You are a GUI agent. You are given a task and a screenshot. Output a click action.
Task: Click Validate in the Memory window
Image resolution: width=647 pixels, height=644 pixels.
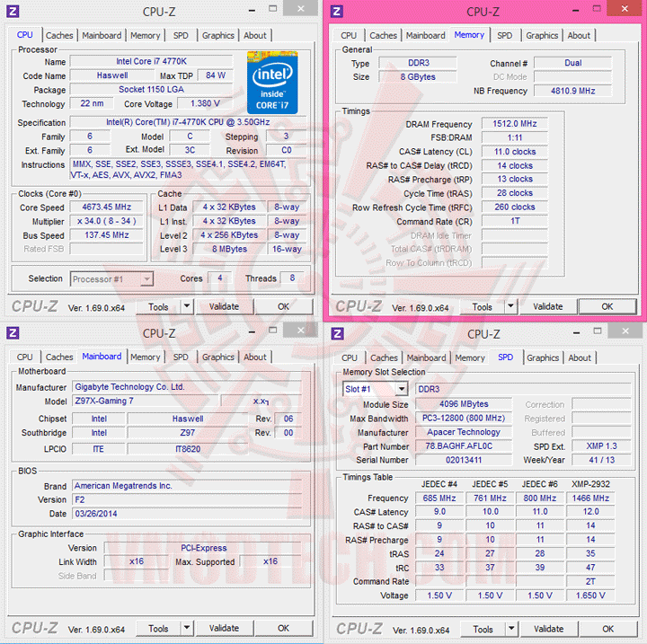548,306
